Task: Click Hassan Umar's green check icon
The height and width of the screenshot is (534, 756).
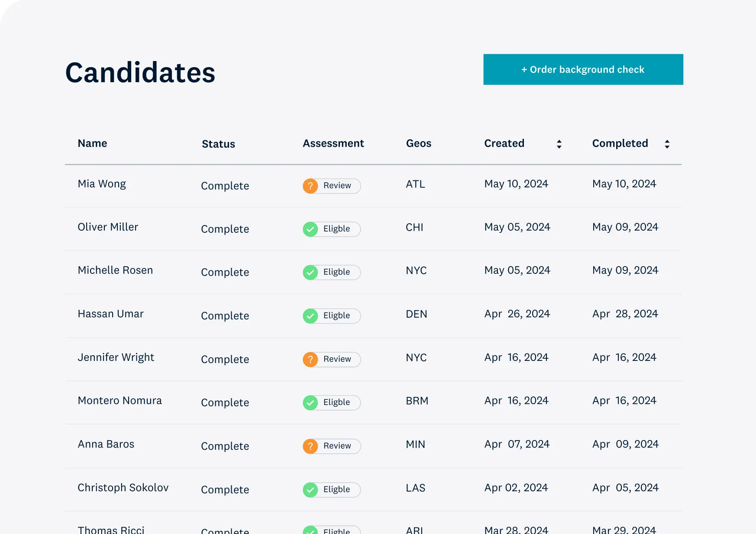Action: pos(310,316)
